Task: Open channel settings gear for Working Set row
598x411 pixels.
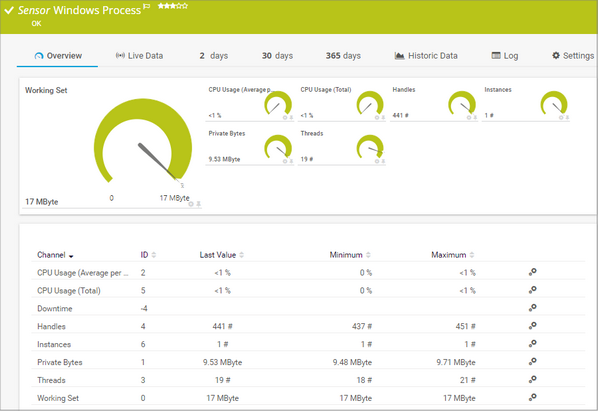Action: [x=532, y=397]
